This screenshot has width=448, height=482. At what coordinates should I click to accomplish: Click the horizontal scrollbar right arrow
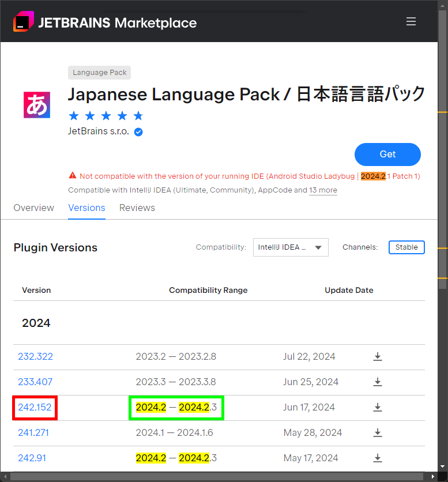pyautogui.click(x=432, y=476)
